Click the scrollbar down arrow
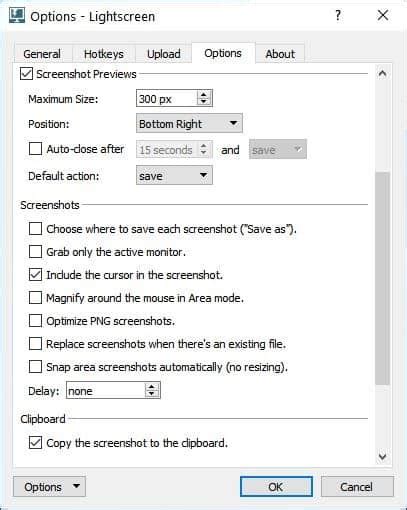 382,456
